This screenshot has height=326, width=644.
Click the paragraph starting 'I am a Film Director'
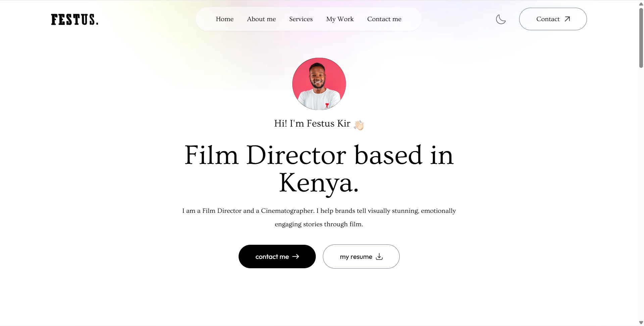click(319, 217)
